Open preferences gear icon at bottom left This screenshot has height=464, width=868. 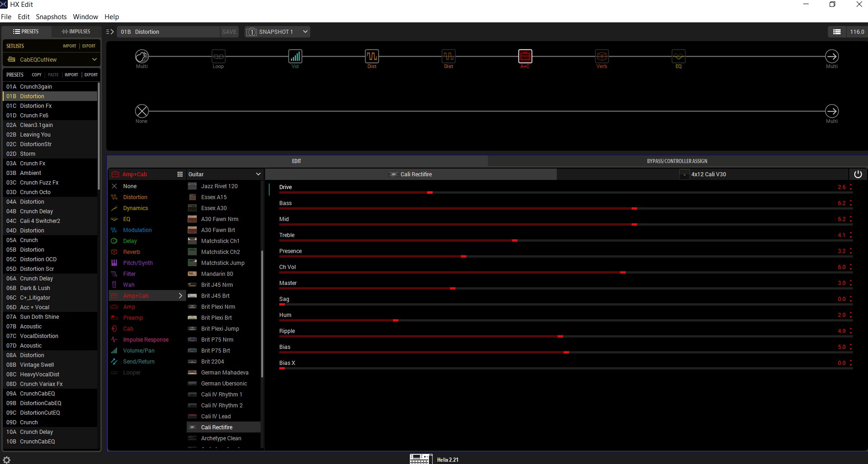pyautogui.click(x=7, y=459)
